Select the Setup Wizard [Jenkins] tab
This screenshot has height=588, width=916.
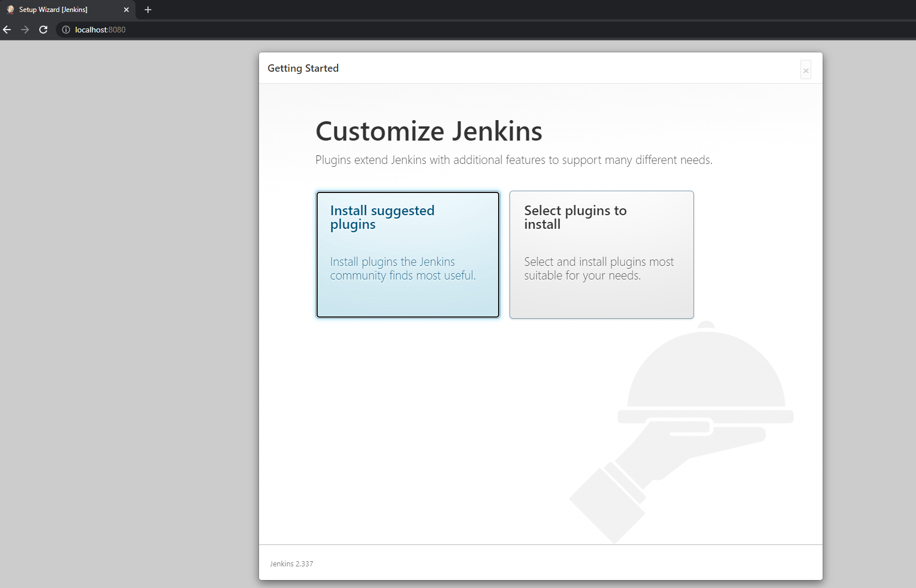click(63, 9)
